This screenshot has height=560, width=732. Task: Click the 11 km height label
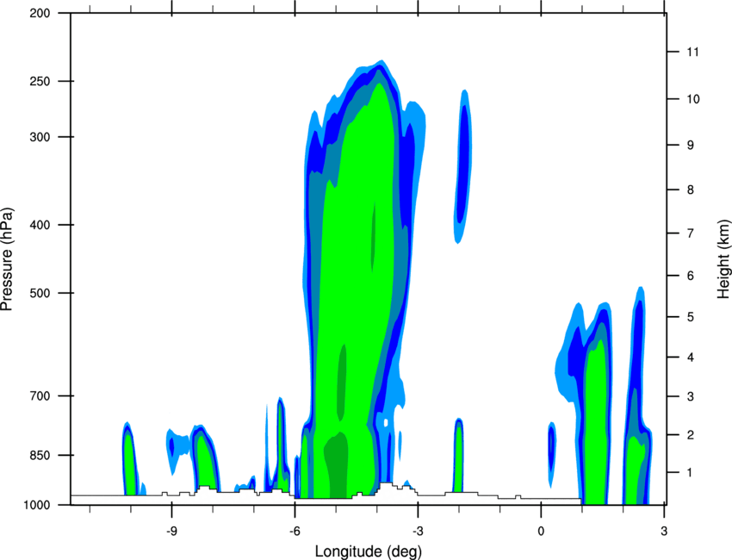[x=692, y=52]
